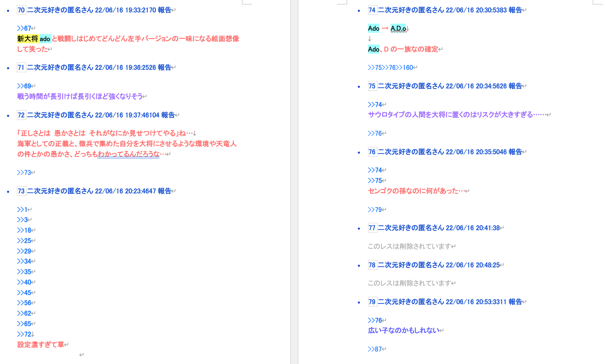This screenshot has height=364, width=606.
Task: Click the cyan highlighted ado in post 70
Action: coord(45,39)
